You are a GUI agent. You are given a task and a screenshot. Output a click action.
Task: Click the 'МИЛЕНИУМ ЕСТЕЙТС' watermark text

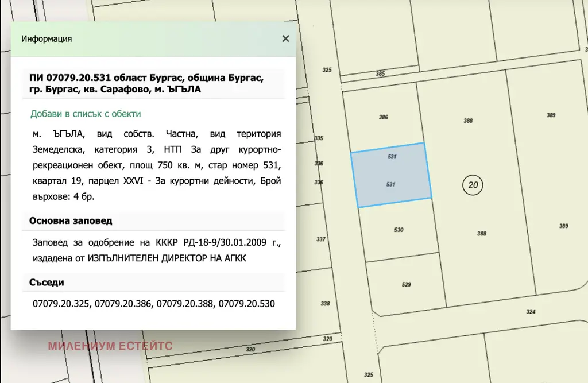(x=110, y=346)
